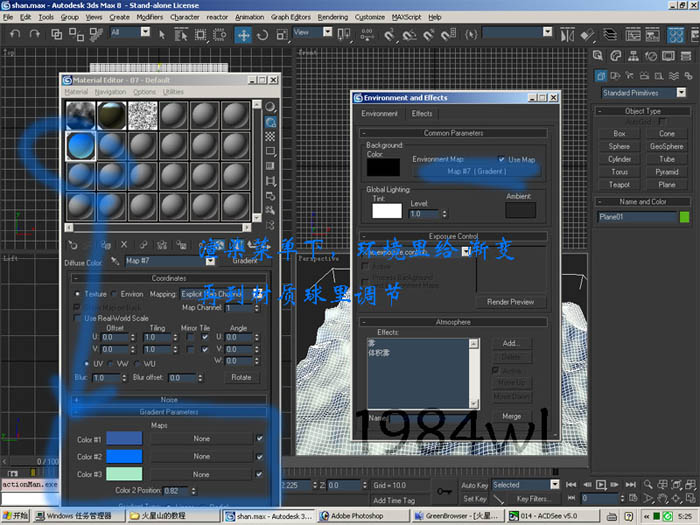Select Geometry category in Create panel
The width and height of the screenshot is (700, 525).
point(601,75)
